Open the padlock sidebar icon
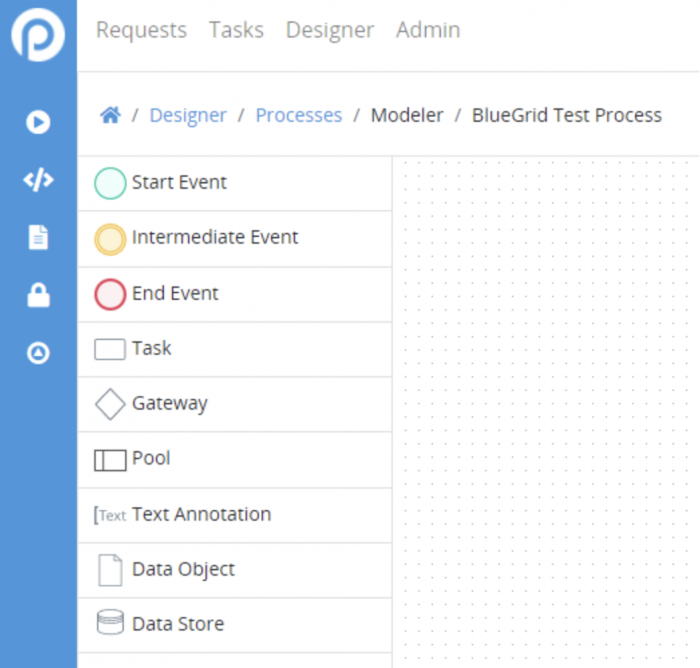Screen dimensions: 700x668 coord(38,295)
